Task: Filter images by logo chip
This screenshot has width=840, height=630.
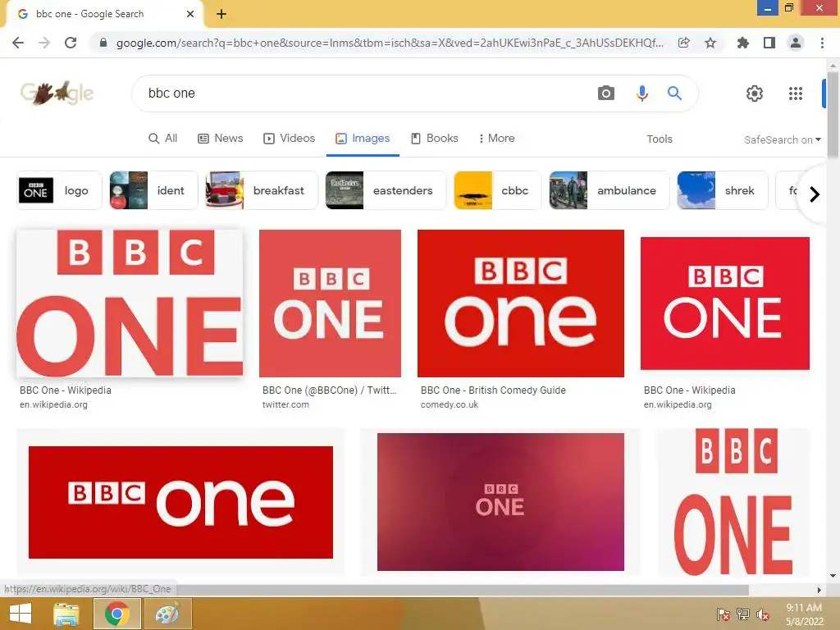Action: pyautogui.click(x=59, y=190)
